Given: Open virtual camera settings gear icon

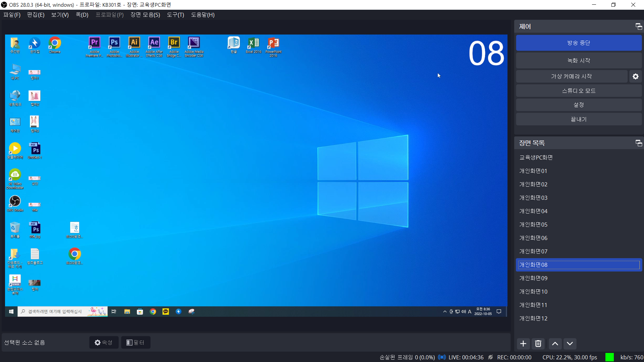Looking at the screenshot, I should pos(636,76).
